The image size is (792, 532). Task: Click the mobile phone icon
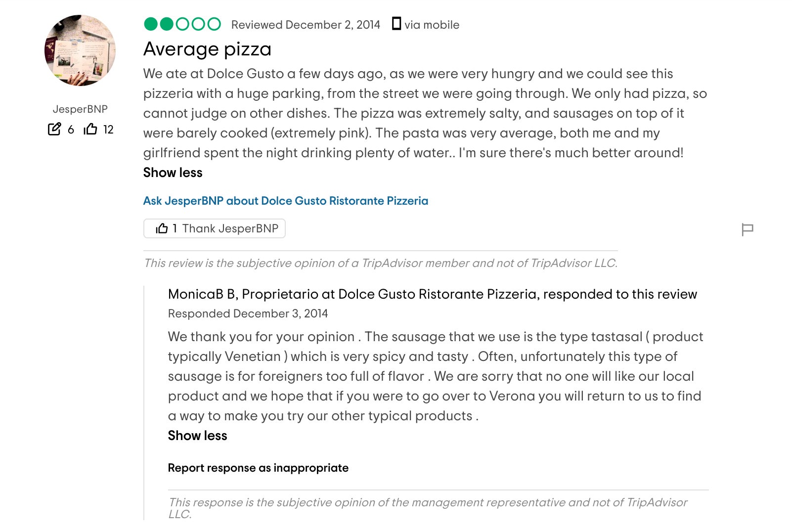point(396,24)
